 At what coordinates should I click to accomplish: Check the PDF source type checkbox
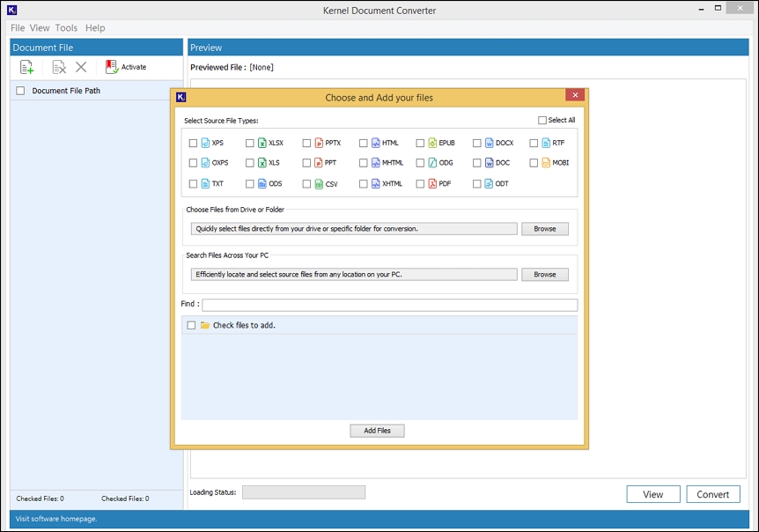click(420, 184)
